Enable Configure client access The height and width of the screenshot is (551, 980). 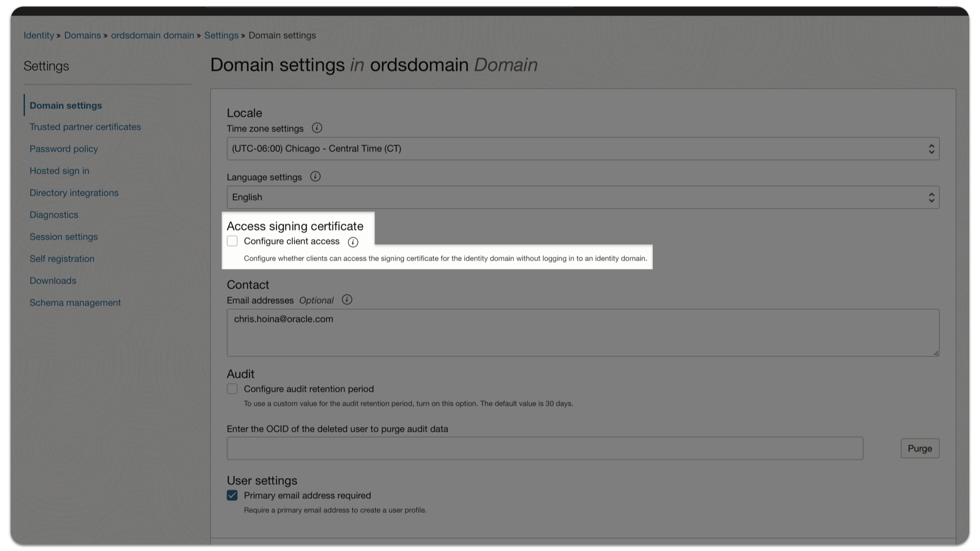232,241
